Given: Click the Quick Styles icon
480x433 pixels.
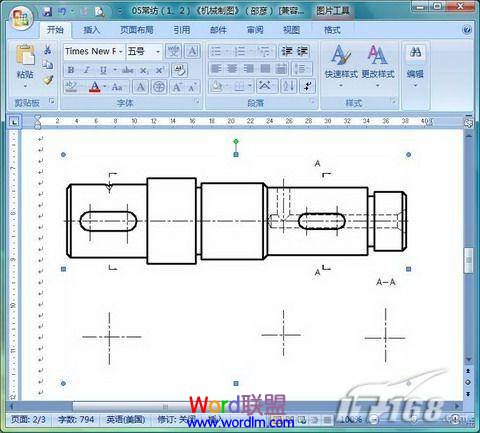Looking at the screenshot, I should (x=341, y=55).
